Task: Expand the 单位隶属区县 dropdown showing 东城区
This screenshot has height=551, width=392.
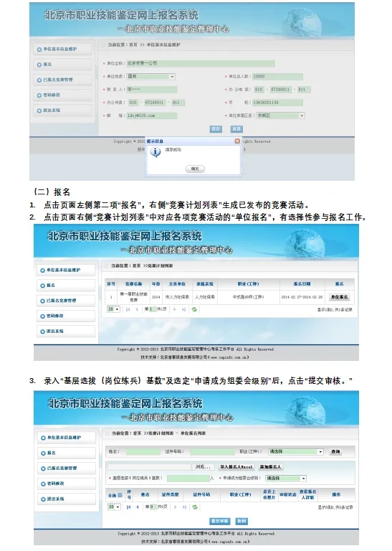Action: tap(280, 116)
